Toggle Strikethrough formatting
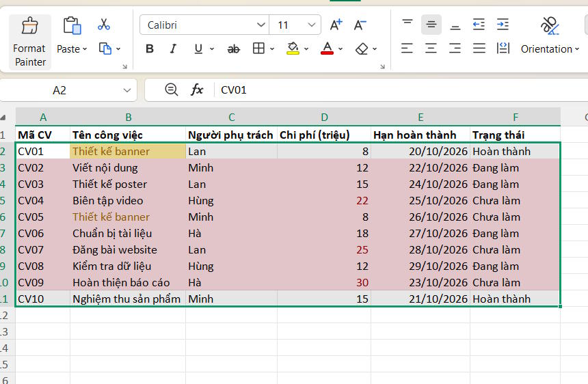The image size is (588, 384). pyautogui.click(x=234, y=49)
